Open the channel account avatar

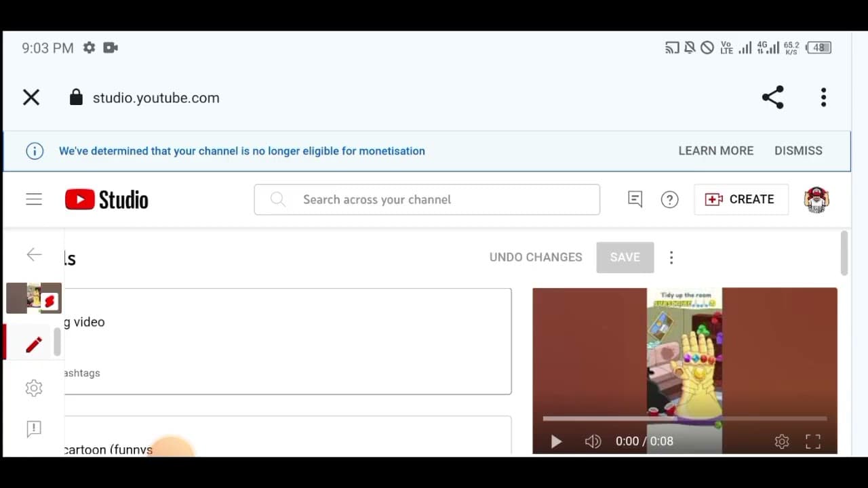point(816,200)
